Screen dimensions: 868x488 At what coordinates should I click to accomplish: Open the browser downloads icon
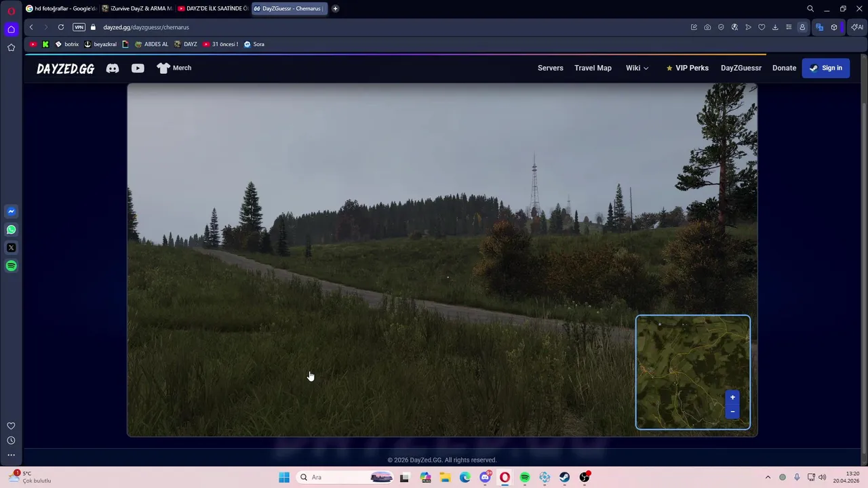[775, 27]
